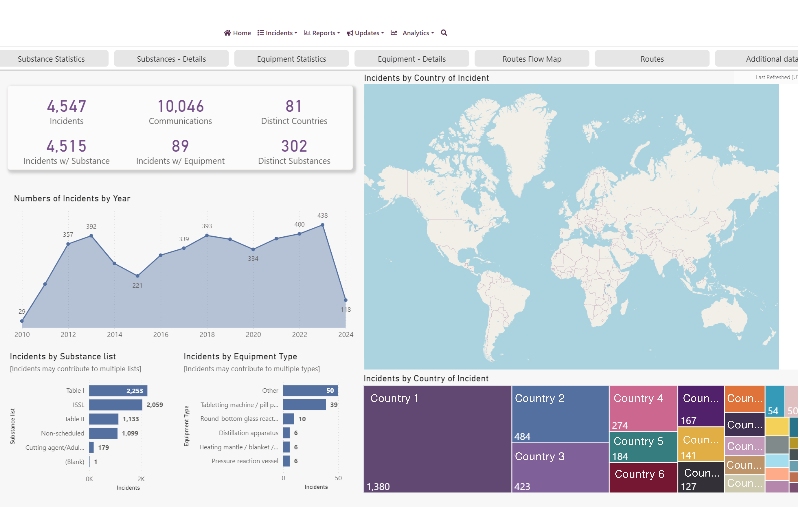Click the Table I bar 2,253
The height and width of the screenshot is (532, 798).
tap(118, 391)
